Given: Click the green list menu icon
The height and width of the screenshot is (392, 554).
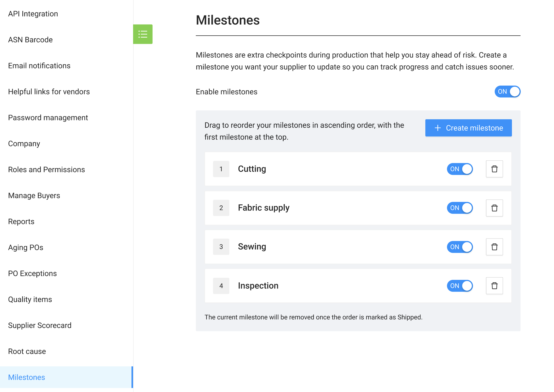Looking at the screenshot, I should click(143, 34).
